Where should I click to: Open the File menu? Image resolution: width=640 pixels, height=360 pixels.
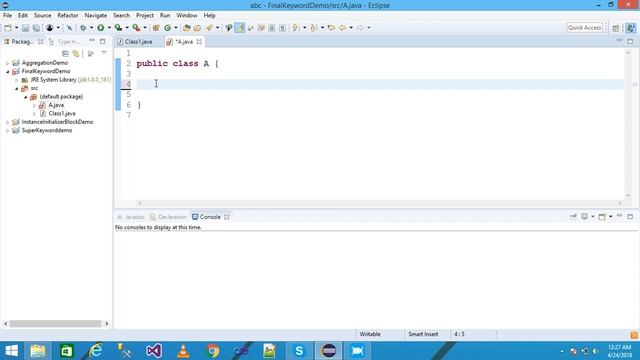(7, 15)
